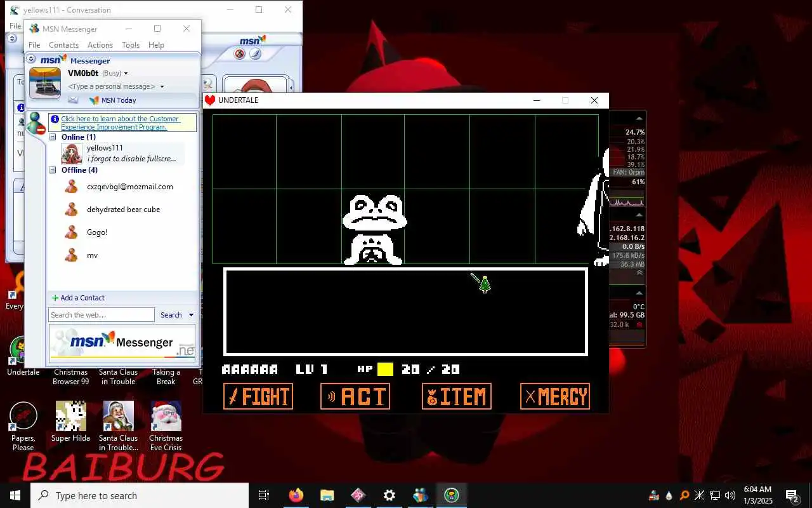The height and width of the screenshot is (508, 812).
Task: Open the File menu in the yellows111 conversation window
Action: click(x=15, y=26)
